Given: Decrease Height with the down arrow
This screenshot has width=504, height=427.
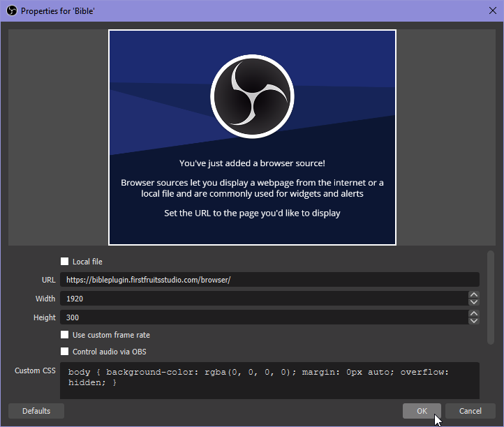Looking at the screenshot, I should 474,321.
